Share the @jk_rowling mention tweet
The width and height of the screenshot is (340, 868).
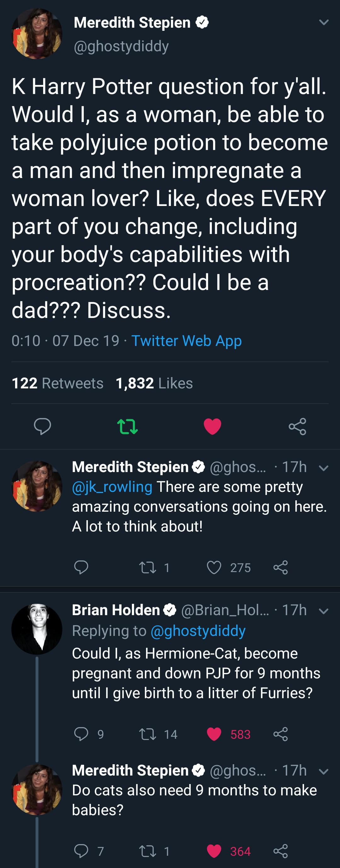pos(280,567)
